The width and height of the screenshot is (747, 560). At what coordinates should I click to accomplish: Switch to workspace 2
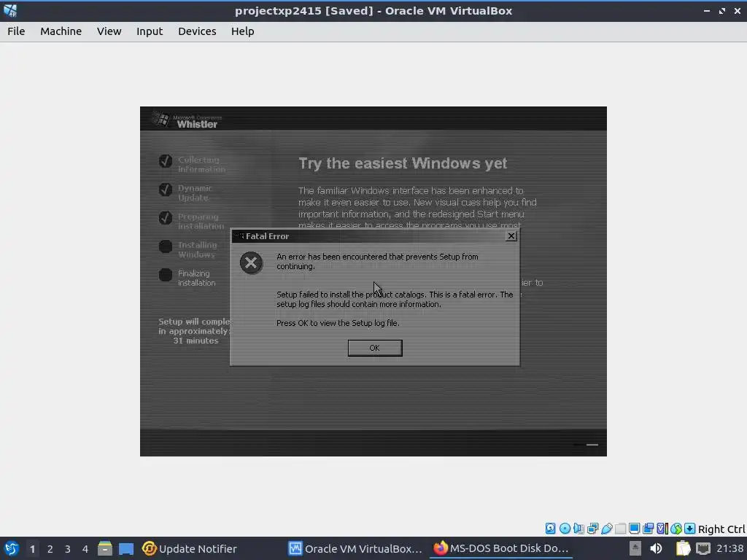[x=50, y=549]
